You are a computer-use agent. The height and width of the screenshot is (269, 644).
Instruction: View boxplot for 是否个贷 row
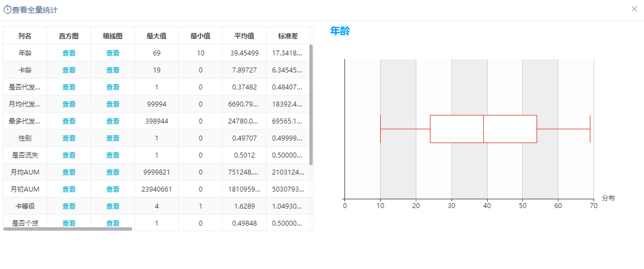pos(113,223)
